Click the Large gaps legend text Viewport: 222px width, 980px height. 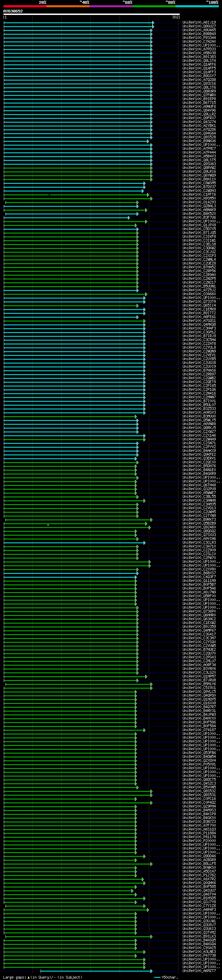(x=43, y=977)
